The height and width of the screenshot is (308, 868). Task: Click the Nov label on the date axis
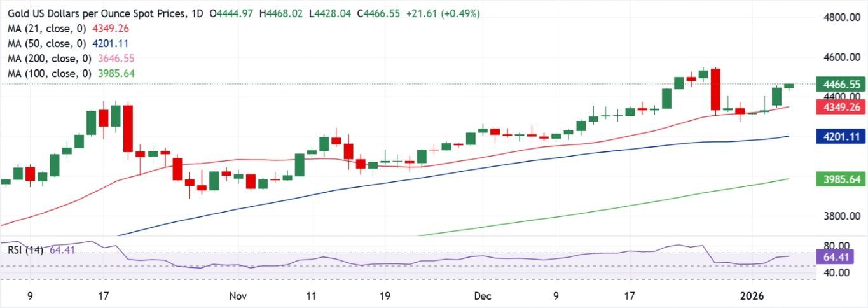tap(238, 296)
